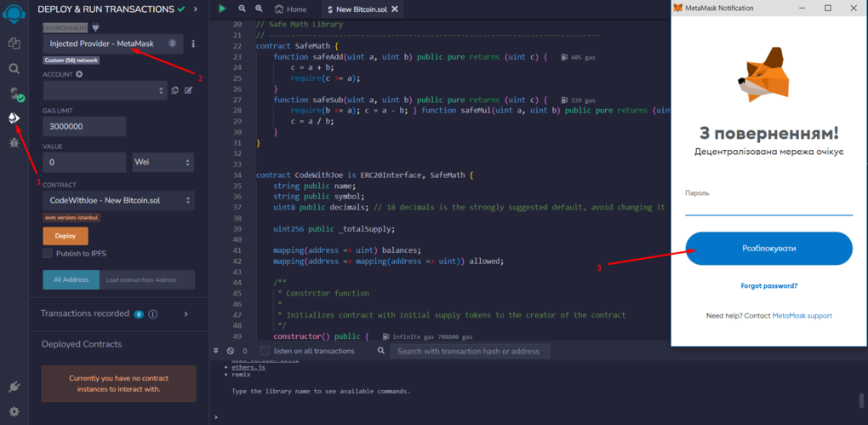This screenshot has width=868, height=425.
Task: Switch to the Home tab
Action: [290, 9]
